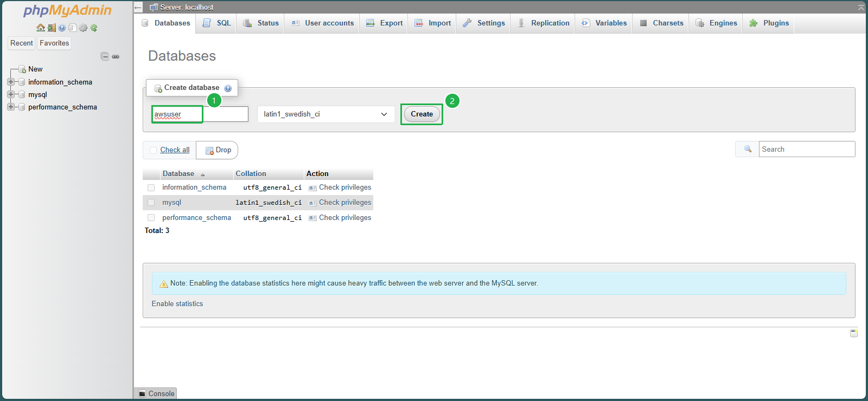
Task: Open phpMyAdmin documentation question-mark icon in sidebar
Action: pyautogui.click(x=62, y=28)
